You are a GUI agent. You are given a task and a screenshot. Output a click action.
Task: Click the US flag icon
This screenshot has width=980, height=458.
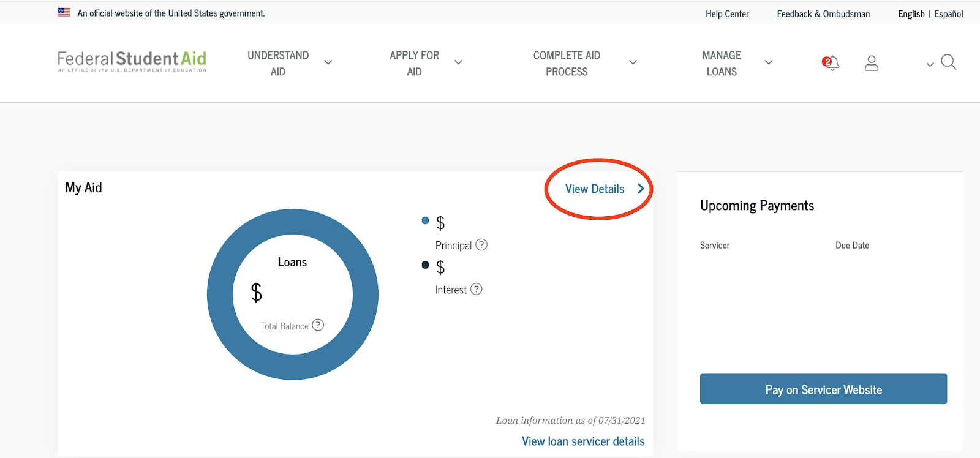tap(64, 12)
